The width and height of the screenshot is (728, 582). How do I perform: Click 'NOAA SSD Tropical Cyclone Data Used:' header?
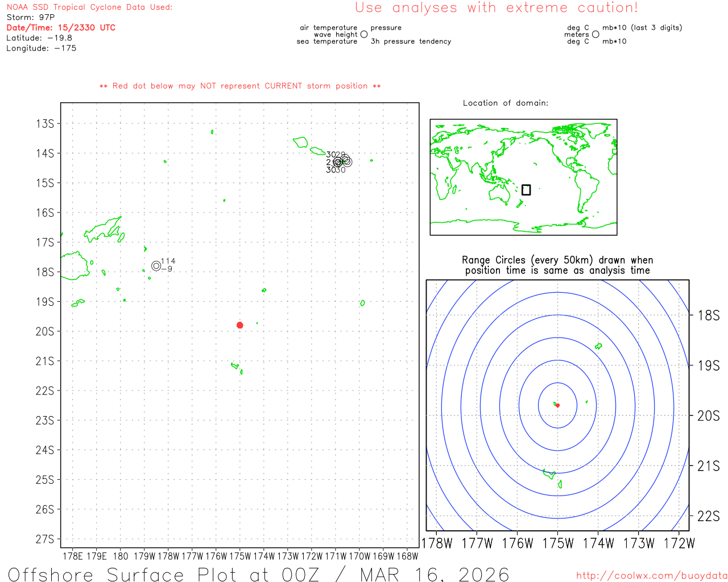coord(89,7)
